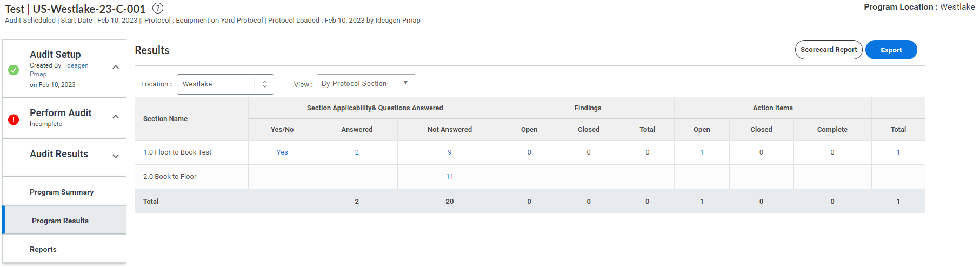The image size is (980, 267).
Task: Click the Findings group header
Action: (x=588, y=108)
